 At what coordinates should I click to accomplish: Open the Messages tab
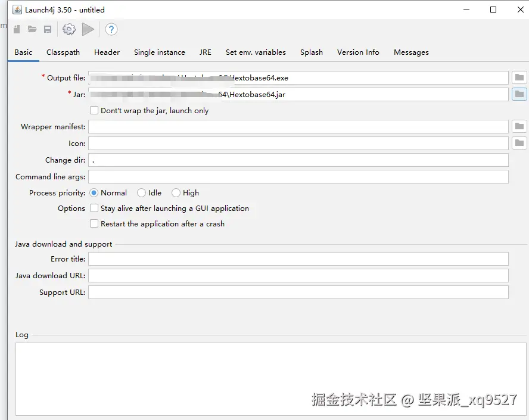[x=411, y=52]
